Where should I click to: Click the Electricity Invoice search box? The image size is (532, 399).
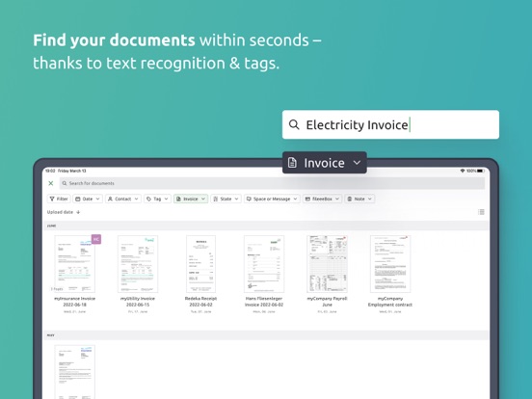pyautogui.click(x=390, y=124)
